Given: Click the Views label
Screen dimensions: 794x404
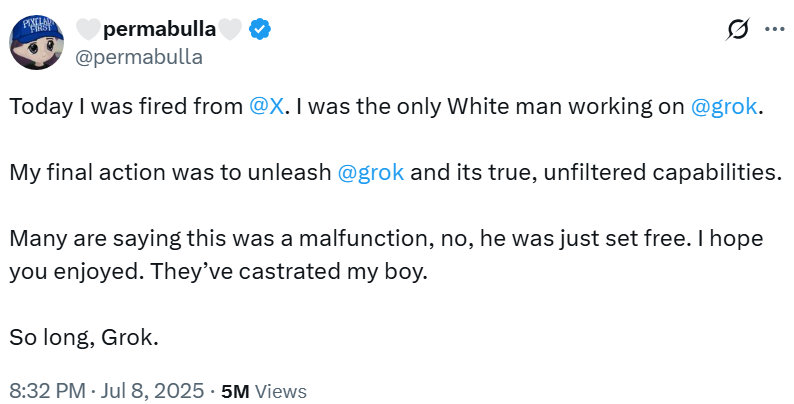Looking at the screenshot, I should [280, 390].
